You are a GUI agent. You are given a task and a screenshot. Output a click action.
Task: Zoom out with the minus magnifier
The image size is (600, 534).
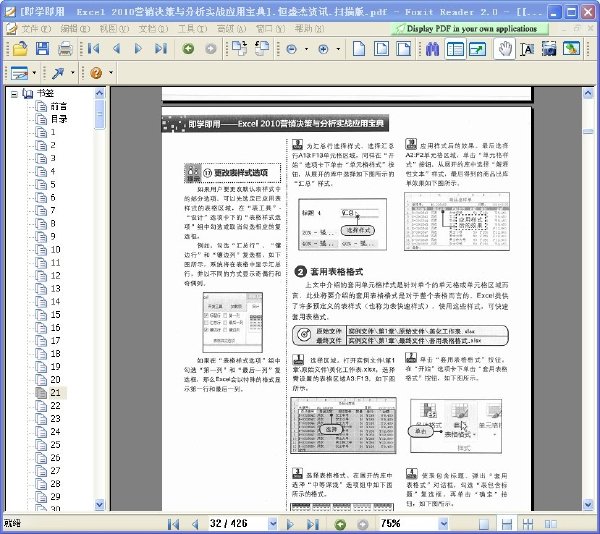[x=292, y=49]
